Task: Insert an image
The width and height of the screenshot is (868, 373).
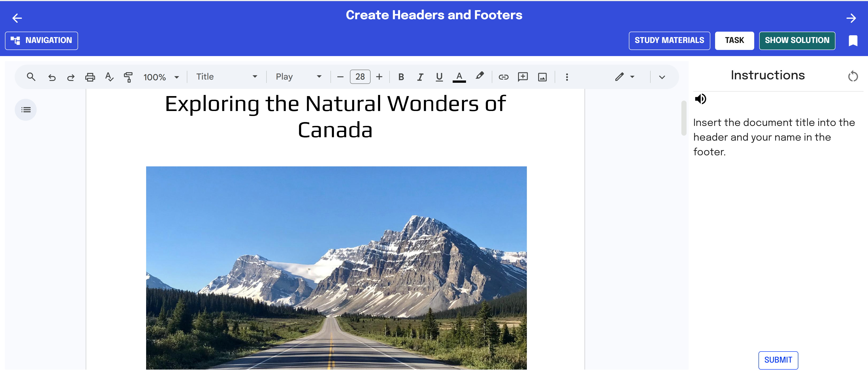Action: click(x=542, y=78)
